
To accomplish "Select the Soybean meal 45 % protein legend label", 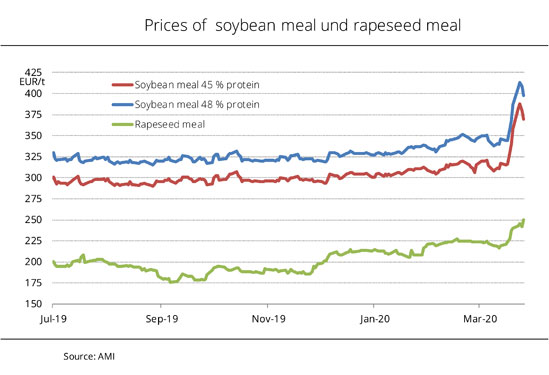I will [x=197, y=85].
